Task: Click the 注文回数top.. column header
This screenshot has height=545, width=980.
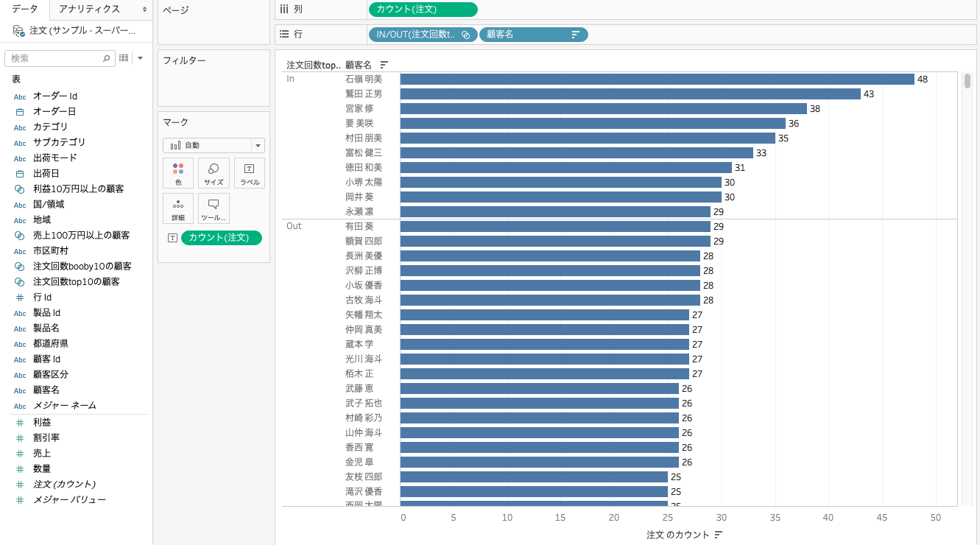Action: (x=314, y=65)
